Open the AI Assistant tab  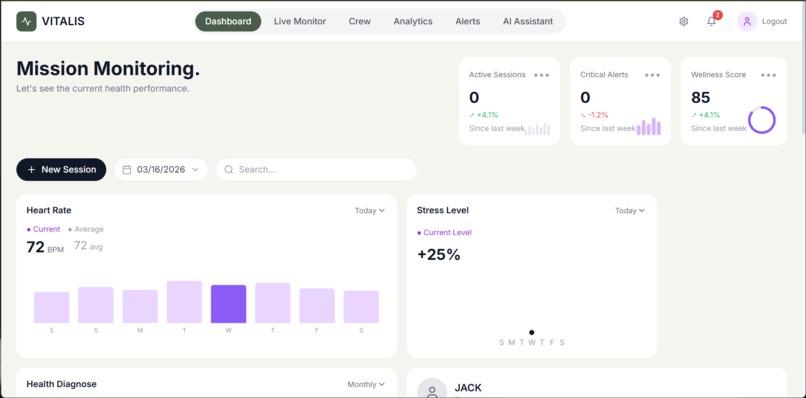coord(528,22)
